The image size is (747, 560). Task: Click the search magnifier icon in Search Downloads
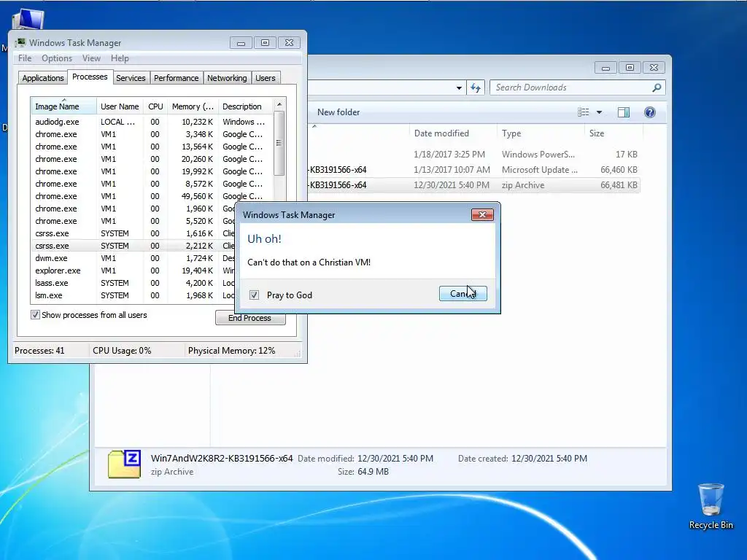click(x=657, y=87)
